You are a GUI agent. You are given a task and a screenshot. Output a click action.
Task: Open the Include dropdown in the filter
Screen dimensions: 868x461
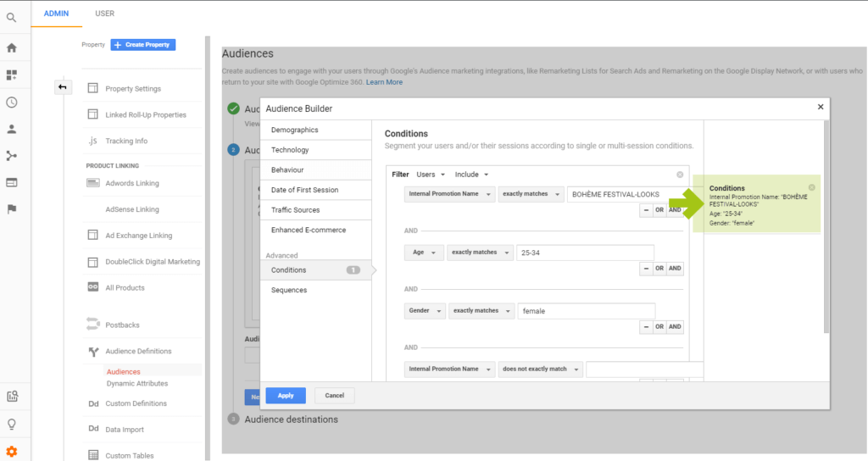(471, 175)
